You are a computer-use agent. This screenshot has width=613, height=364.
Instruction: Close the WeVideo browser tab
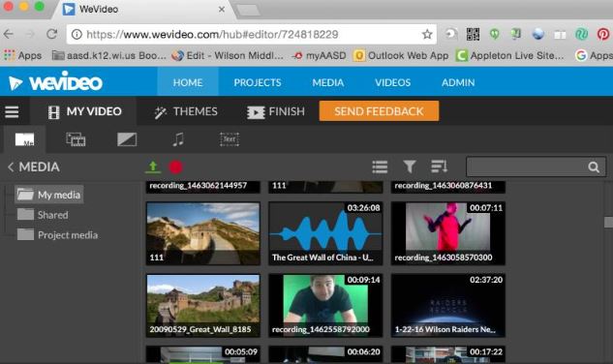(x=222, y=9)
